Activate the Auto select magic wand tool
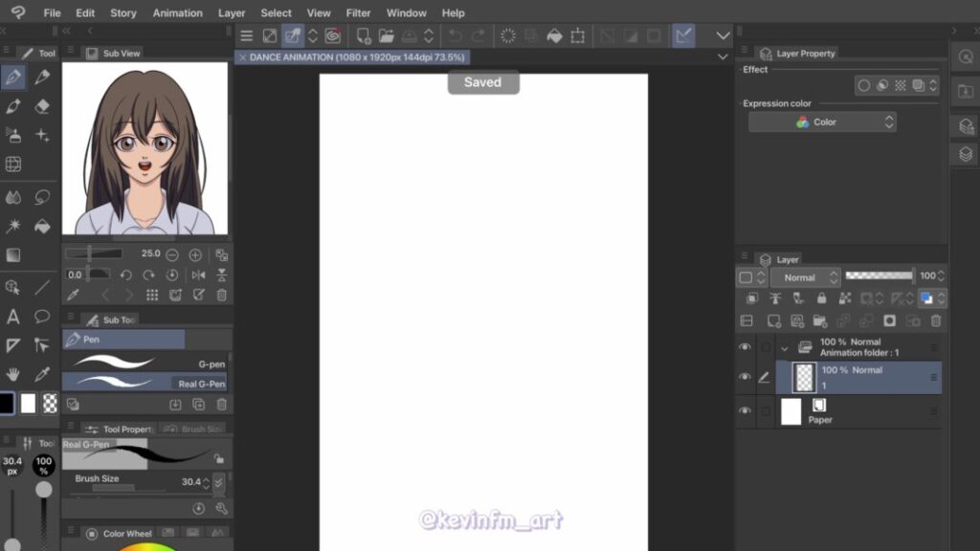 click(13, 226)
